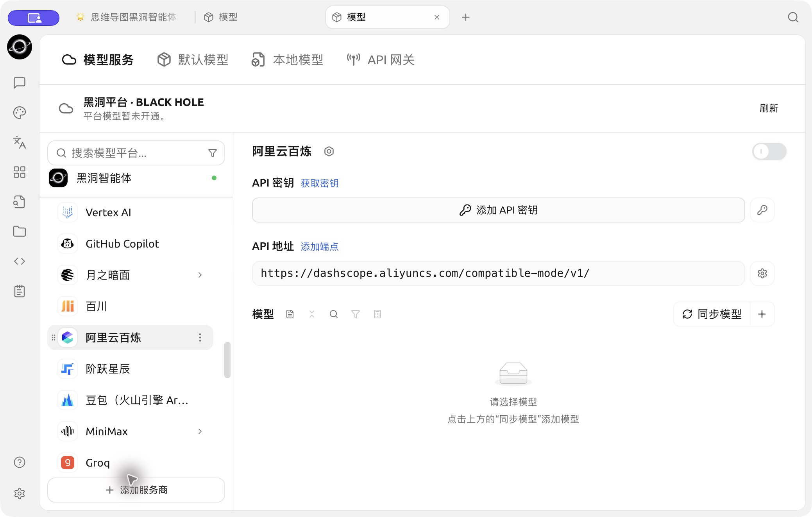Click the API address URL field
Image resolution: width=812 pixels, height=517 pixels.
click(499, 273)
